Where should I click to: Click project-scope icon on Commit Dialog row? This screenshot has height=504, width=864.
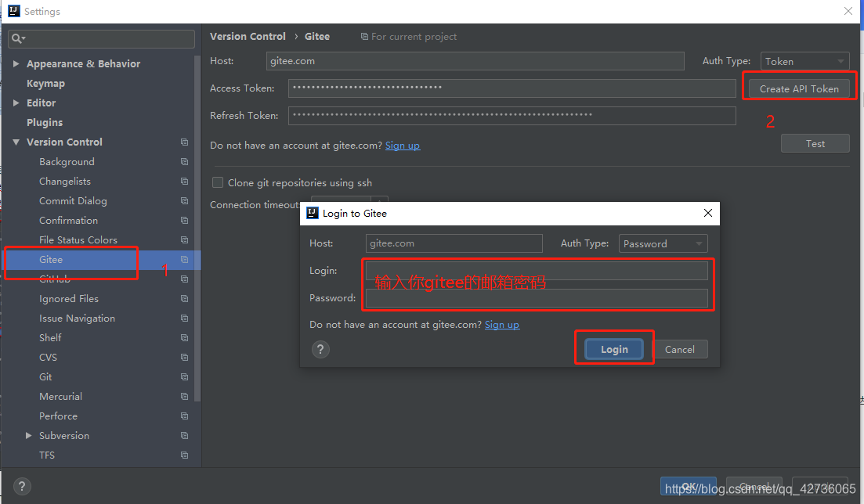pyautogui.click(x=185, y=201)
